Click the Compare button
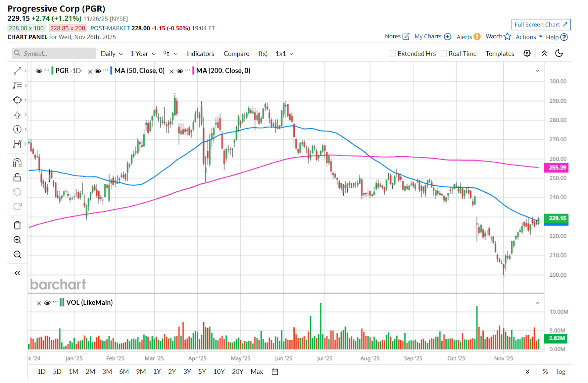588x383 pixels. pyautogui.click(x=236, y=54)
